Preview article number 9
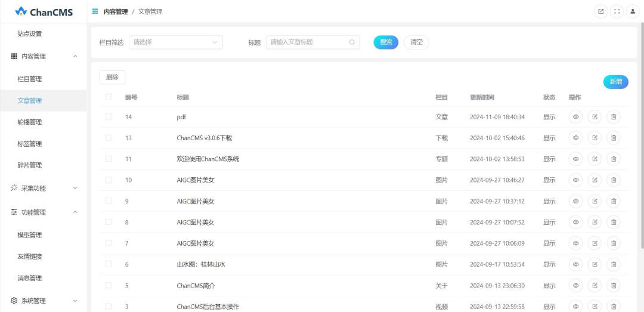644x312 pixels. 576,201
